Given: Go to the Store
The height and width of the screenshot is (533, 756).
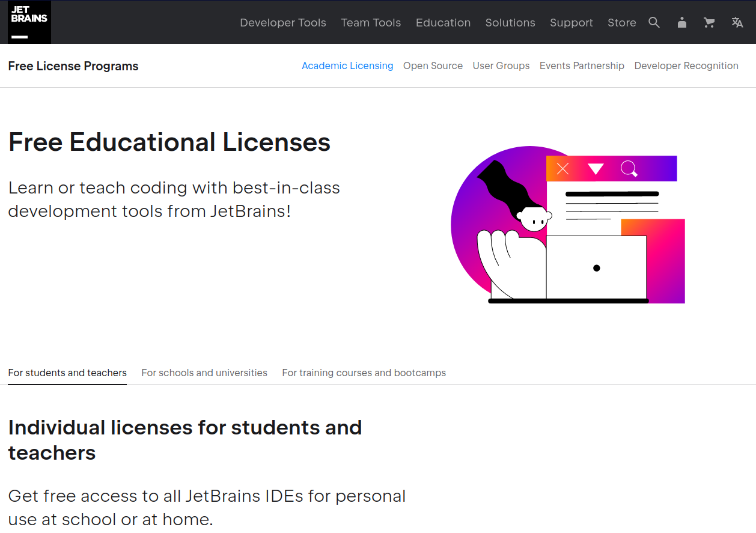Looking at the screenshot, I should [x=622, y=23].
